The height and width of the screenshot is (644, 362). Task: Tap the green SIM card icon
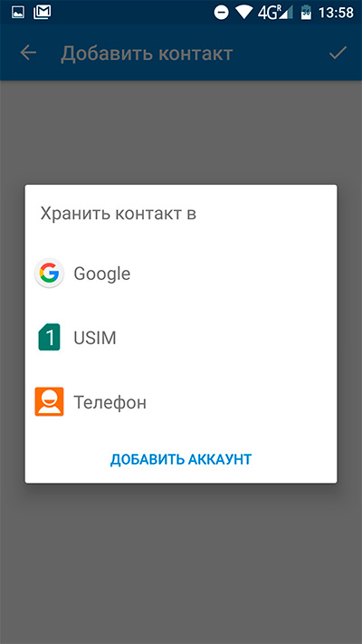(x=49, y=337)
